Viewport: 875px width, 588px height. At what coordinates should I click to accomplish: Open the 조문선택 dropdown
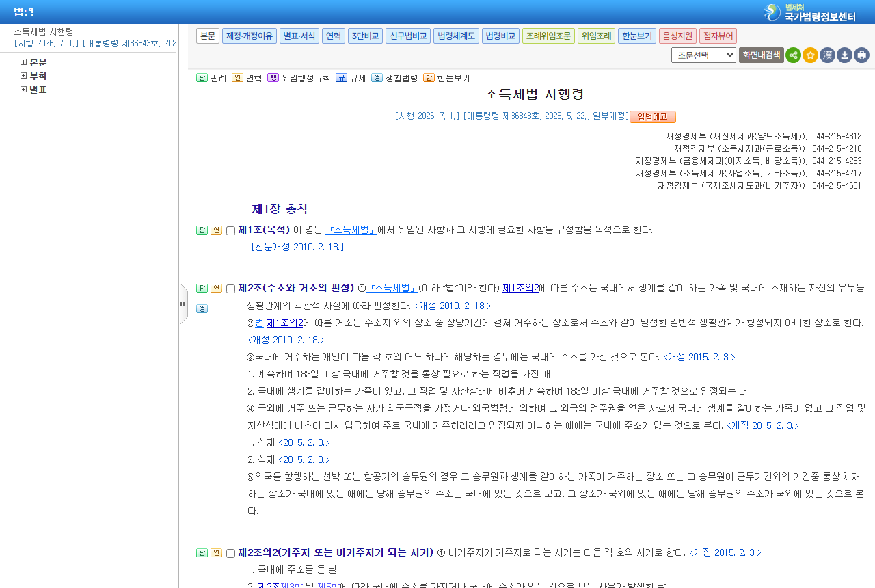click(703, 55)
